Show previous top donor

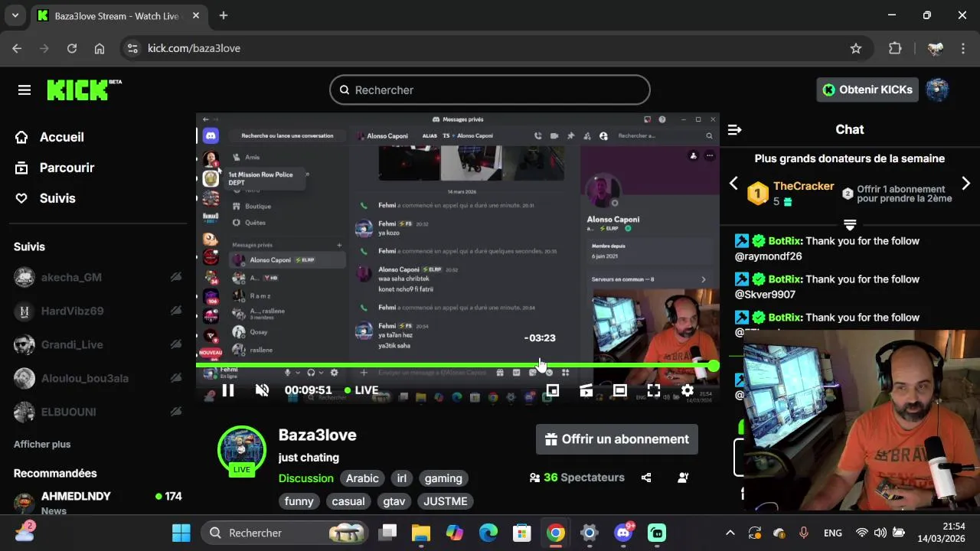point(733,184)
